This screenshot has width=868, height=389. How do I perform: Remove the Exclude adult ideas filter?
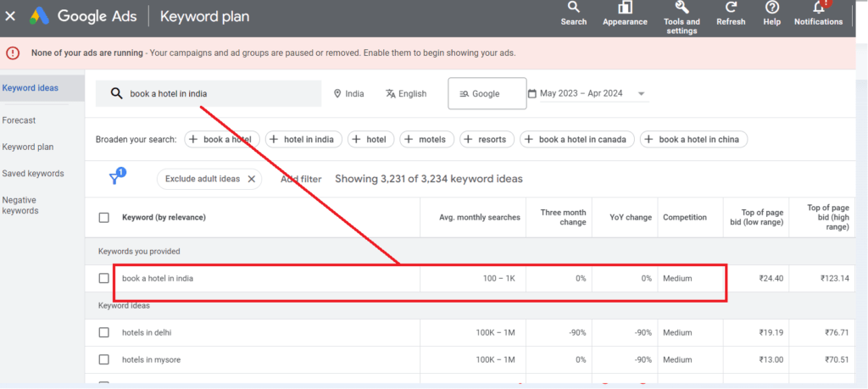pos(251,179)
